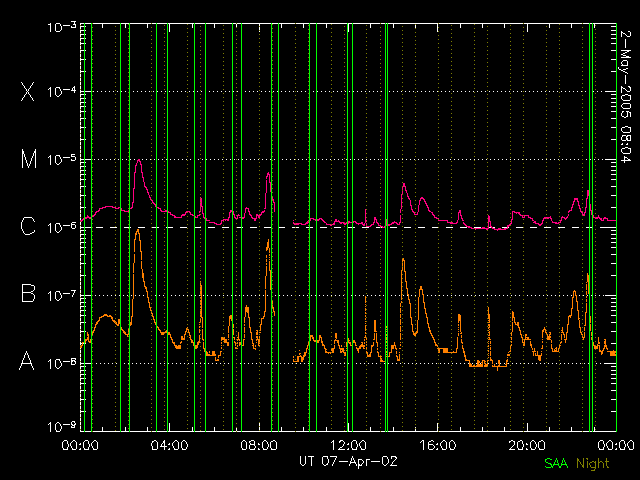640x480 pixels.
Task: Click the 10-8 y-axis label
Action: point(62,363)
